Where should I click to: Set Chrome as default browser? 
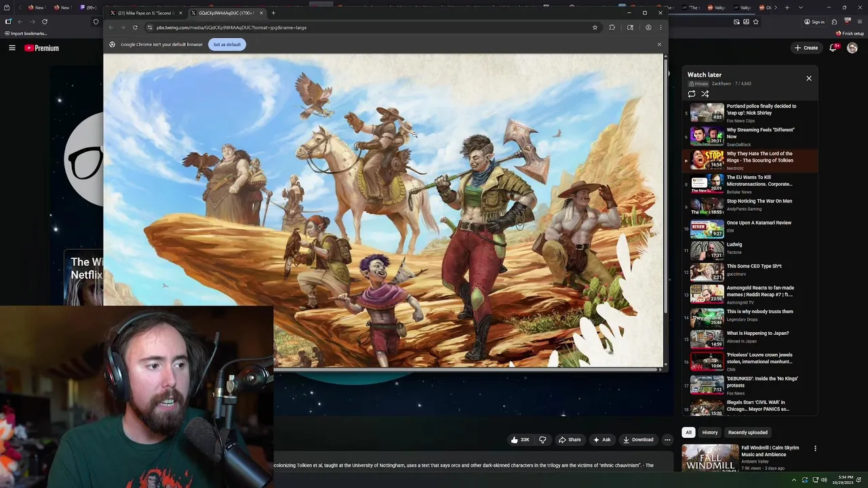[226, 45]
